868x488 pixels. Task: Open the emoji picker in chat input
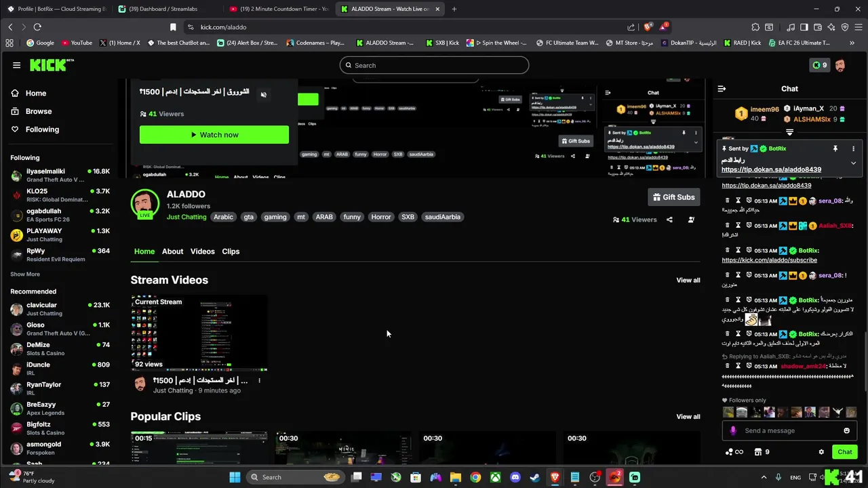[x=846, y=430]
